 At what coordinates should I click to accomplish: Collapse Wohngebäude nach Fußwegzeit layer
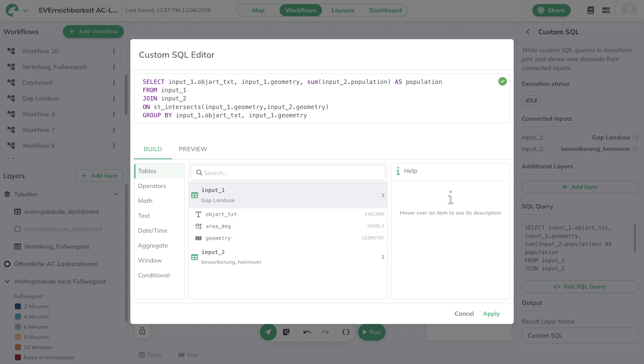7,282
